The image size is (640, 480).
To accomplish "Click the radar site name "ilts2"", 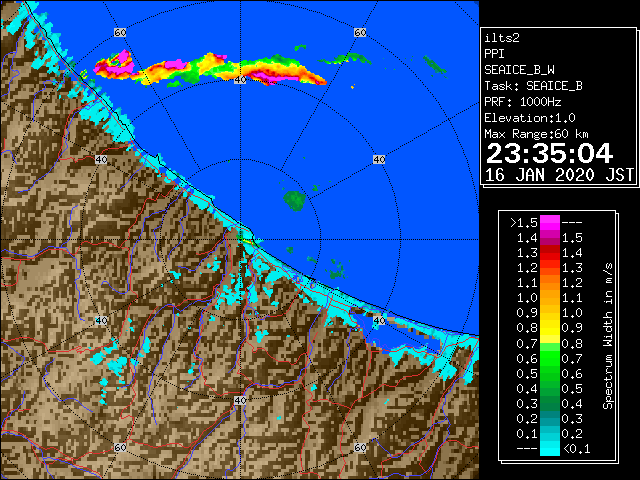I will 502,38.
